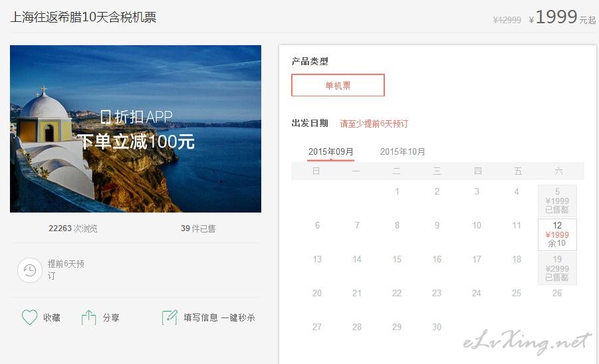599x364 pixels.
Task: Click calendar date 17
Action: (477, 260)
